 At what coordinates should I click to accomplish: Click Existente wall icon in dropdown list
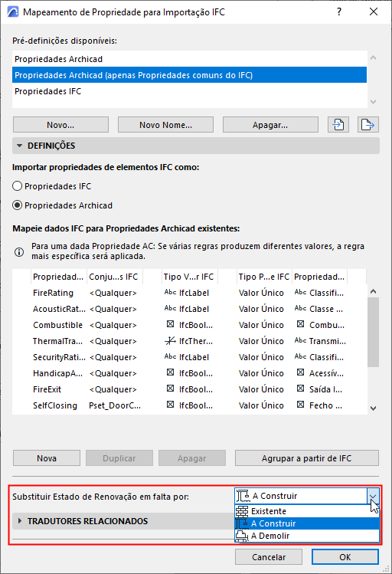[242, 511]
